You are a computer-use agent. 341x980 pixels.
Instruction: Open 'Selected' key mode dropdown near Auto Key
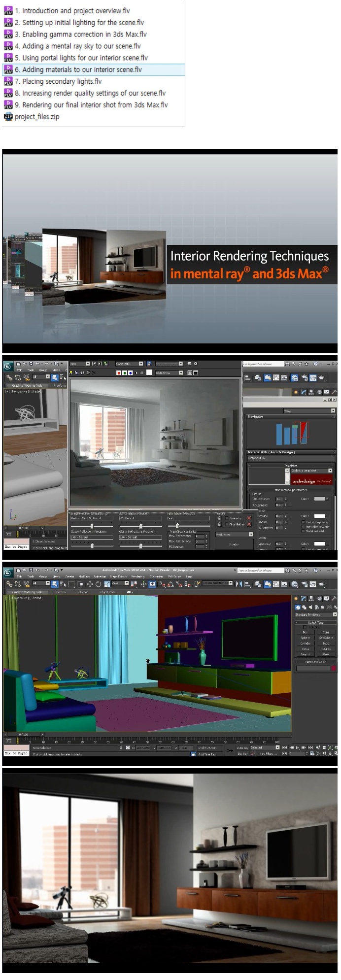265,747
